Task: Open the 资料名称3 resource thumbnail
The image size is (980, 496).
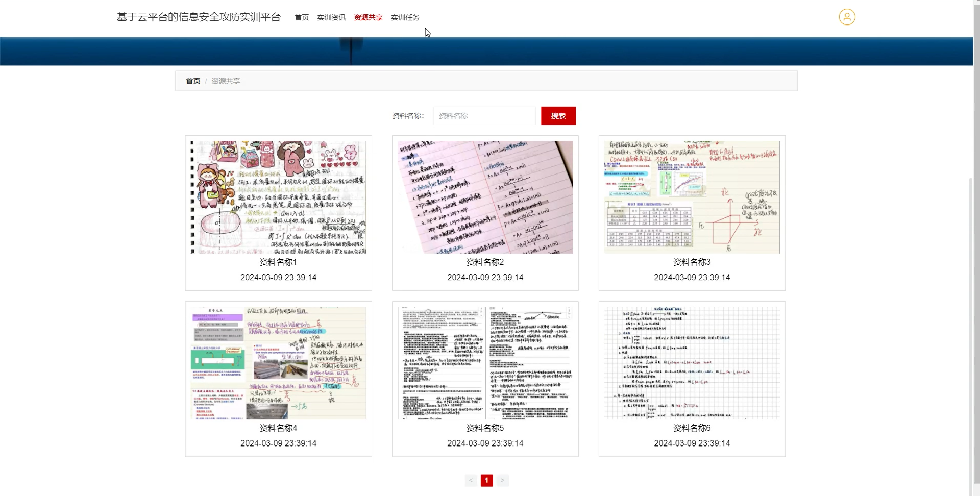Action: pyautogui.click(x=692, y=197)
